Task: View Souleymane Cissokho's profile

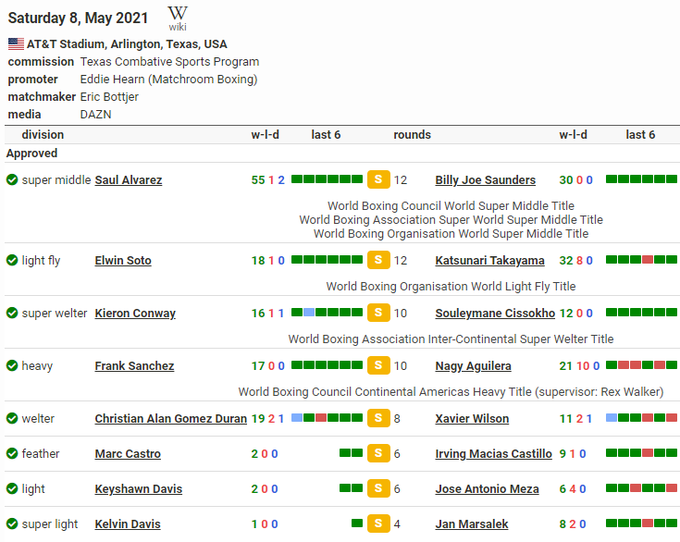Action: point(495,313)
